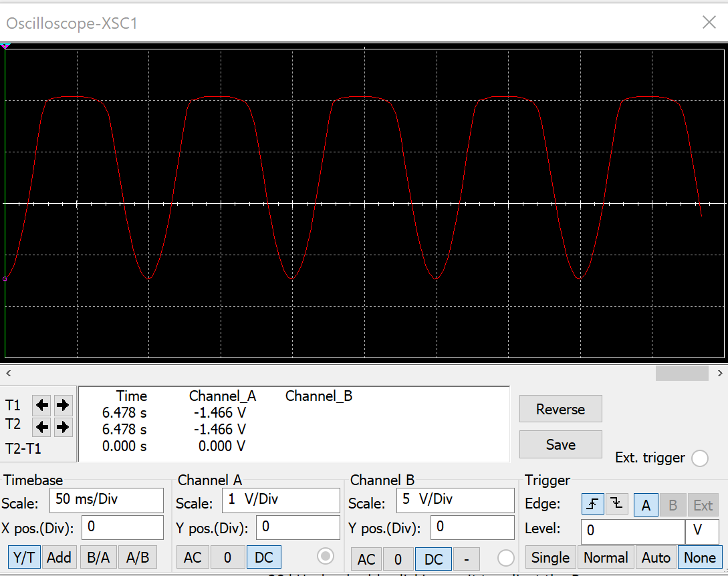
Task: Switch to Add display mode
Action: coord(59,557)
